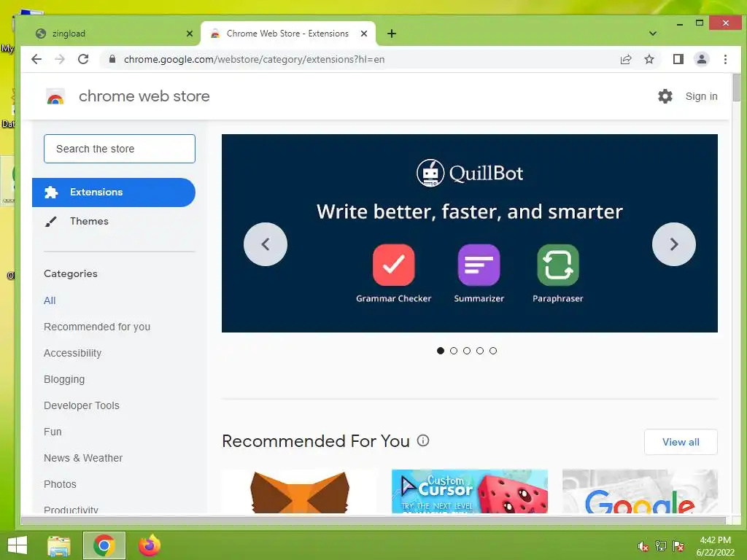The image size is (747, 560).
Task: Open Chrome's three-dot menu
Action: click(725, 59)
